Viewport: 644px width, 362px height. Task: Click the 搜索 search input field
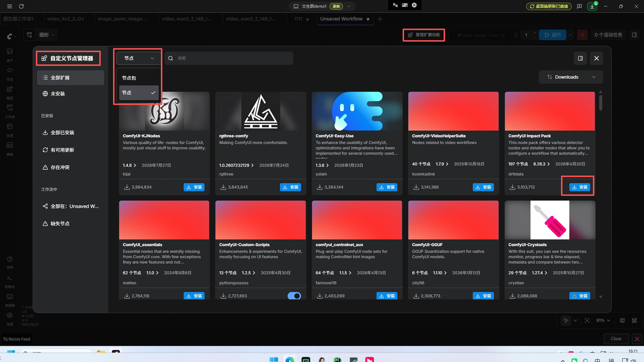[229, 58]
